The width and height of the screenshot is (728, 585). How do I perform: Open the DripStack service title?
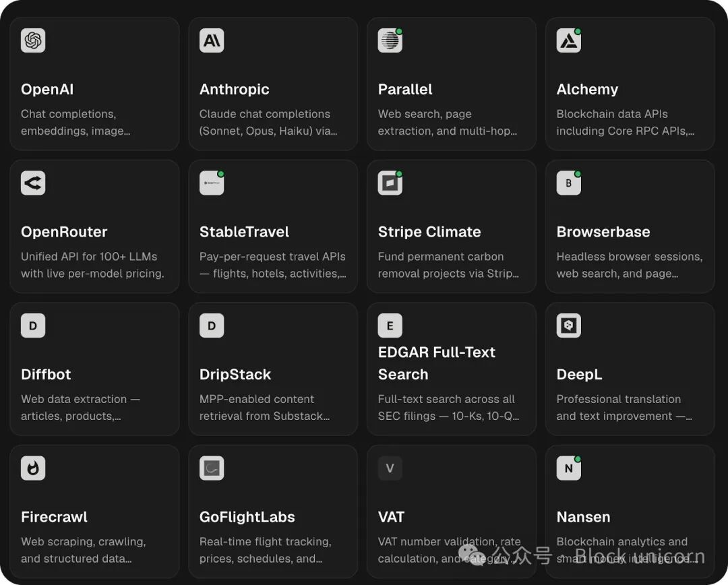coord(235,374)
